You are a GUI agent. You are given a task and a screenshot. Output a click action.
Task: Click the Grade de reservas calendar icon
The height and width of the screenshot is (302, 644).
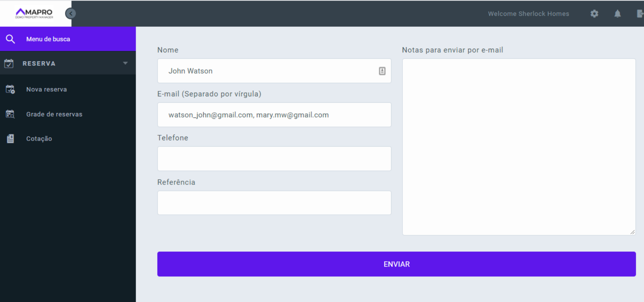coord(10,114)
